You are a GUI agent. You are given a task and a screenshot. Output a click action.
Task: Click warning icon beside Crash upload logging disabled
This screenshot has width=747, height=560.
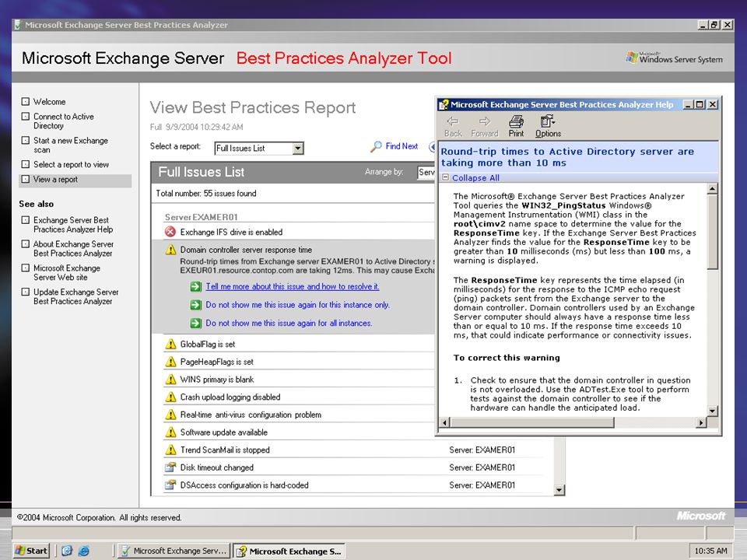[170, 397]
